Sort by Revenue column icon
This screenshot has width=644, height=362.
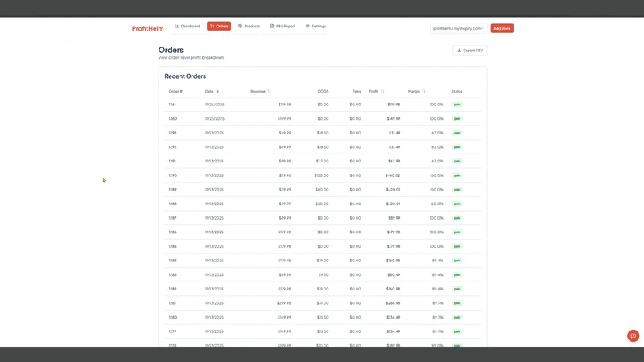[270, 91]
